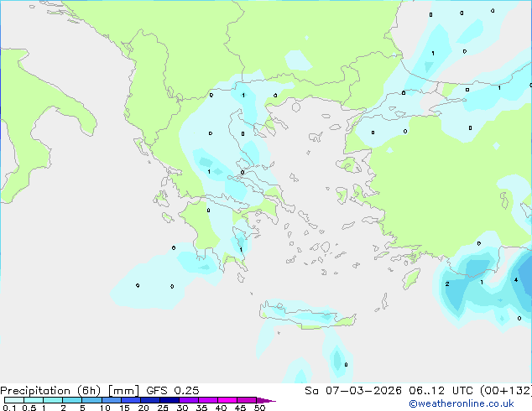This screenshot has height=411, width=532.
Task: Click the "GFS 0.25" model label
Action: click(173, 391)
